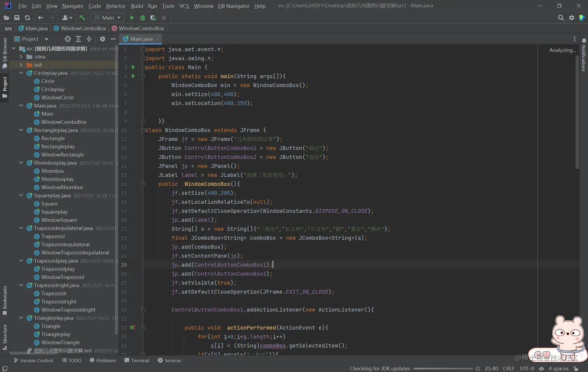Open the Navigate menu
The width and height of the screenshot is (588, 372).
click(73, 6)
